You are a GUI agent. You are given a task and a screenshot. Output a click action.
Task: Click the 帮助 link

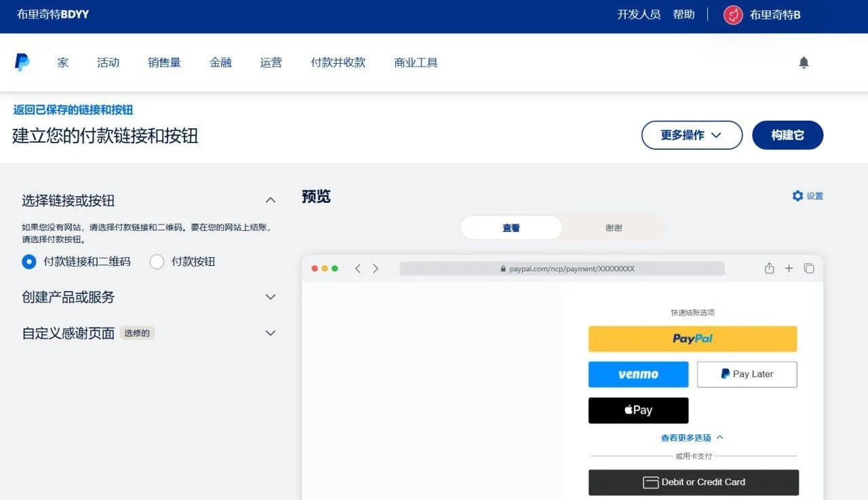[684, 14]
